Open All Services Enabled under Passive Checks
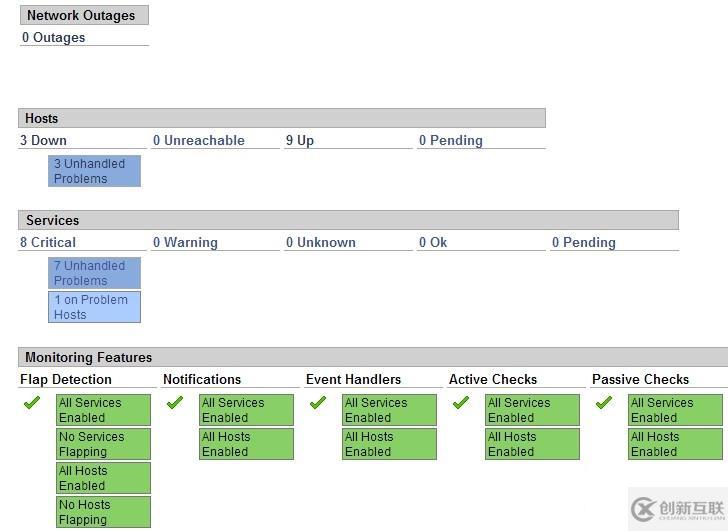 point(675,410)
